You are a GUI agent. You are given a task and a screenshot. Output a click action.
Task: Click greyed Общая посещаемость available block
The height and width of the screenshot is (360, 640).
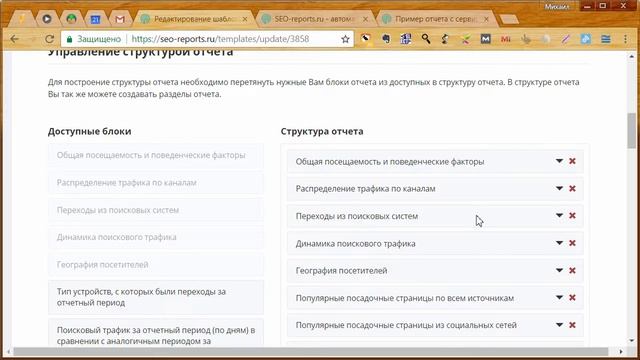[x=156, y=155]
